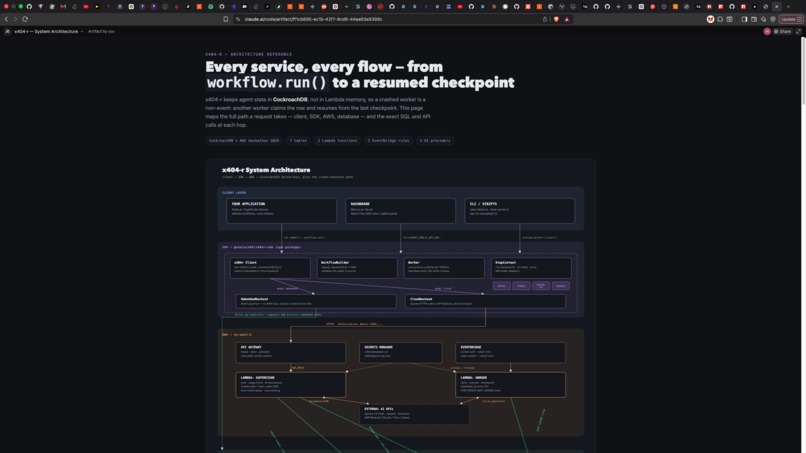The width and height of the screenshot is (806, 453).
Task: Click the "Artifact by you" label
Action: click(x=101, y=31)
